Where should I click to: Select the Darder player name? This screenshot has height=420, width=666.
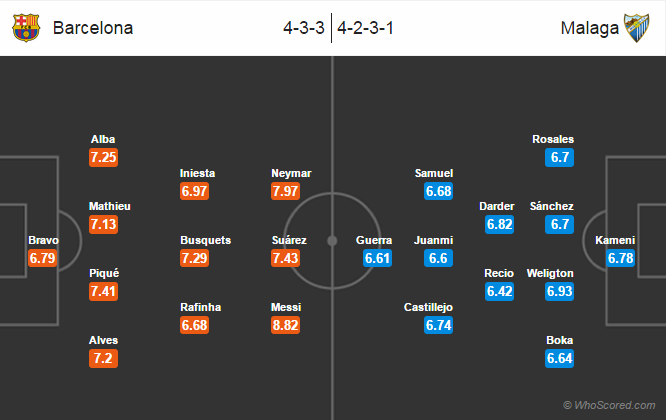tap(497, 206)
